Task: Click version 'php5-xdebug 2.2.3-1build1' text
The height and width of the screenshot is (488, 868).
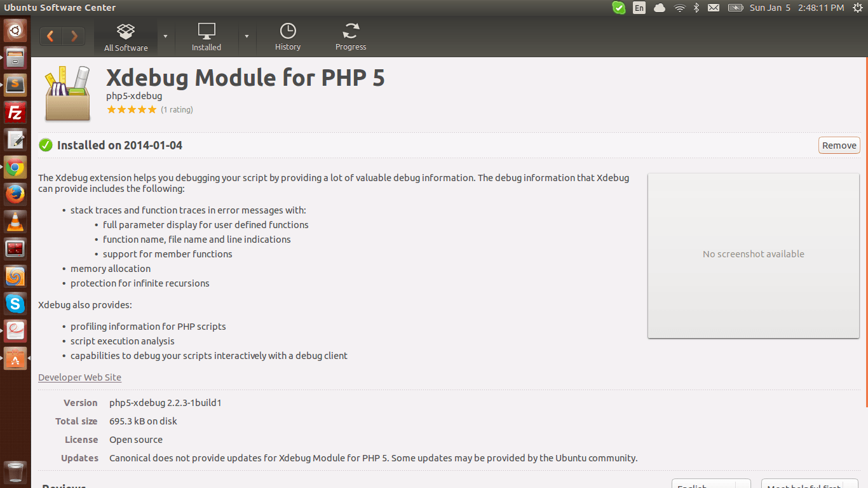Action: (165, 403)
